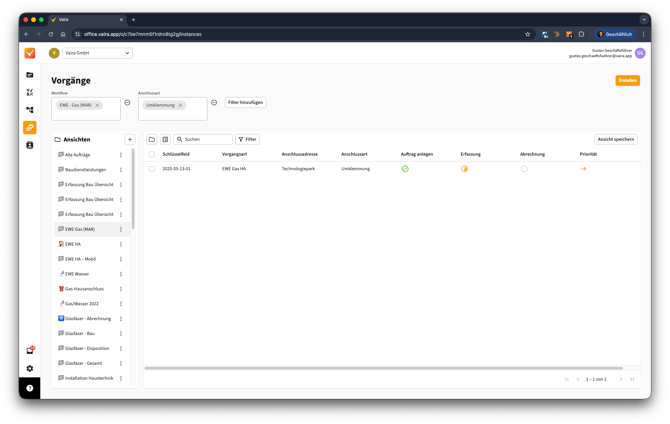
Task: Select the Glasfaser - Disposition view
Action: coord(87,348)
